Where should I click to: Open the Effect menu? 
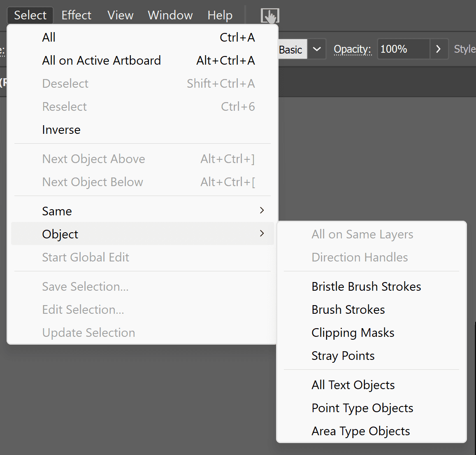(x=76, y=15)
